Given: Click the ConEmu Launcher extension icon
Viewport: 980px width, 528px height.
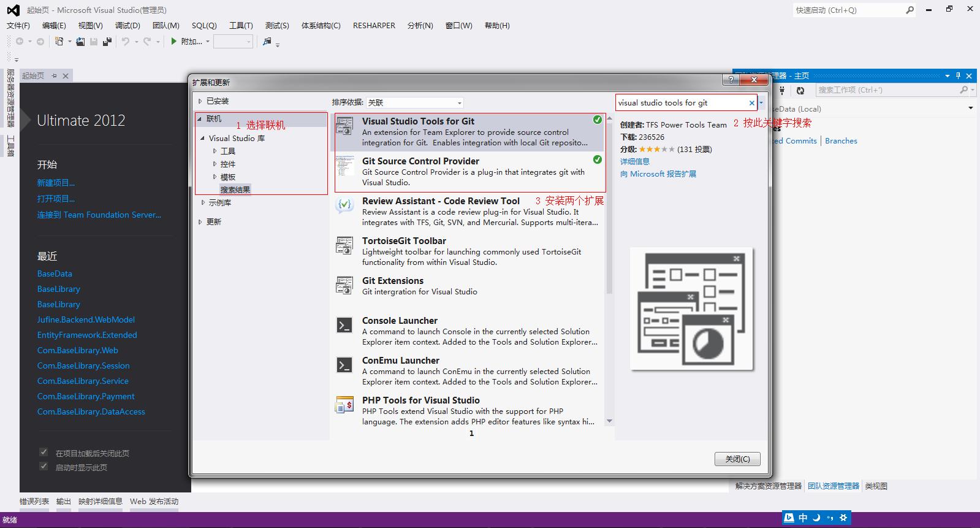Looking at the screenshot, I should pyautogui.click(x=344, y=365).
